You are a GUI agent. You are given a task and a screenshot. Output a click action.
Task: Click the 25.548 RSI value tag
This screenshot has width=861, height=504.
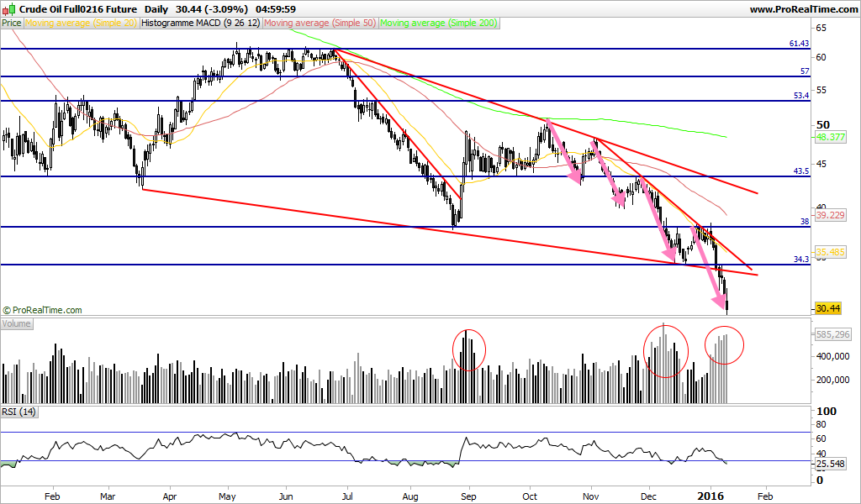tap(830, 464)
